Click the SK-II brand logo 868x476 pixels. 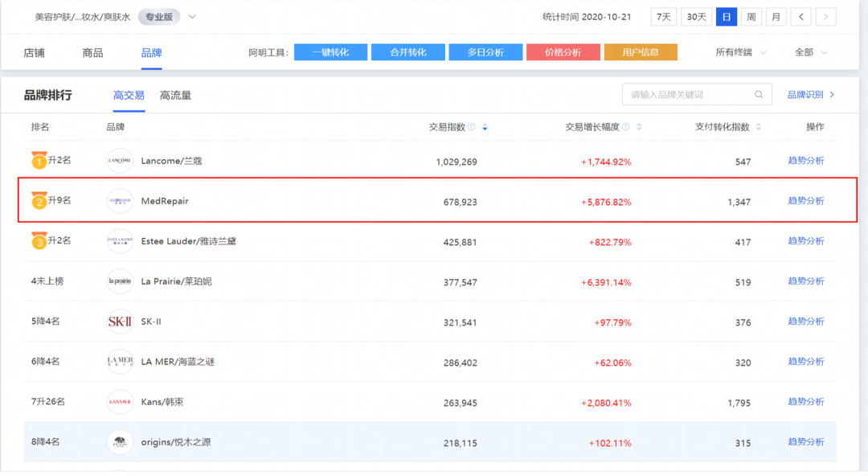[120, 322]
